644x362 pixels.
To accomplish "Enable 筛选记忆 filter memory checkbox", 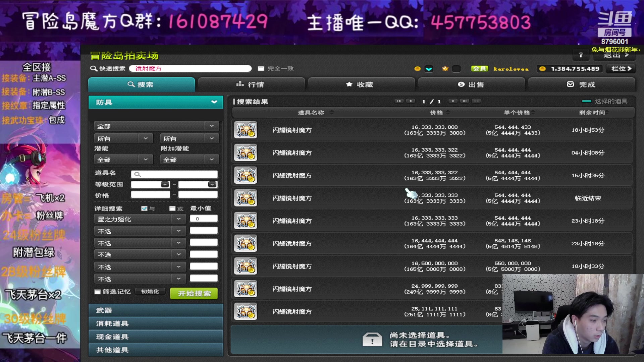I will (98, 292).
